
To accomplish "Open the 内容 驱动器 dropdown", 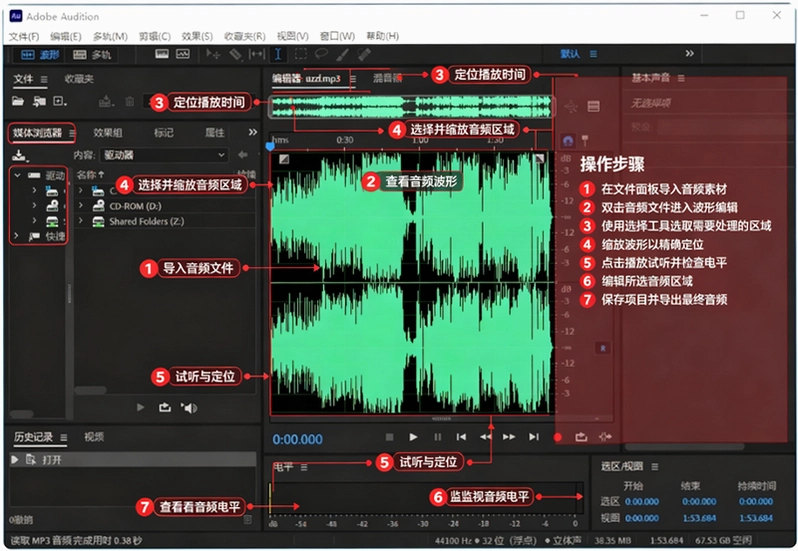I will (163, 155).
